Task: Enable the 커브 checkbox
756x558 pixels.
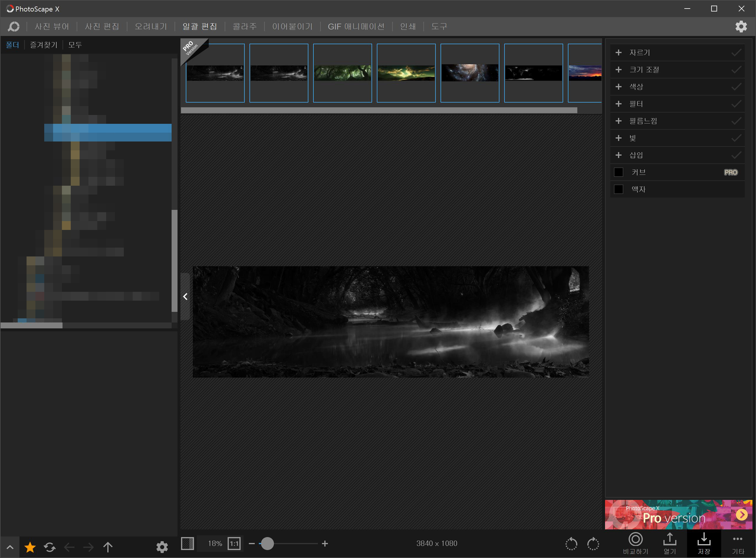Action: pyautogui.click(x=619, y=172)
